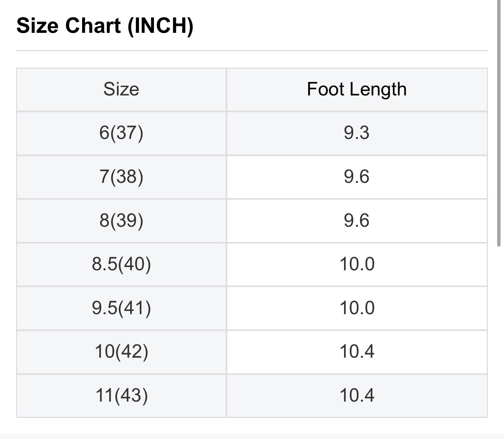The height and width of the screenshot is (439, 504).
Task: Select the 6(37) size cell
Action: 121,133
